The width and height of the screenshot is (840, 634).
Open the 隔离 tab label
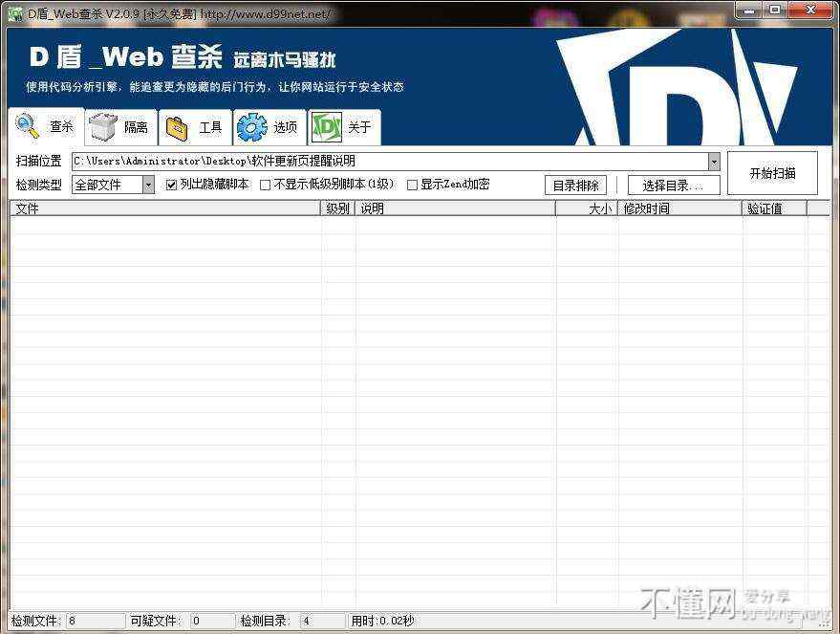(x=136, y=127)
